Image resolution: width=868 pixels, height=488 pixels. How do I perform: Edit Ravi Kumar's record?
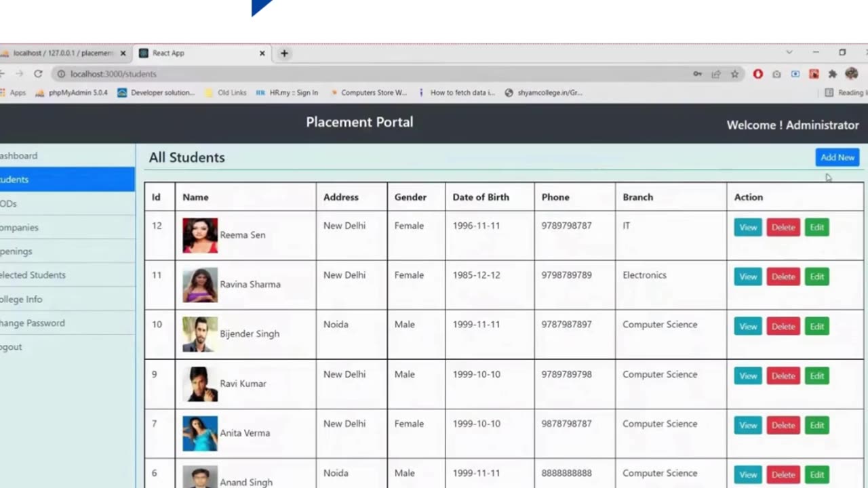[x=817, y=375]
